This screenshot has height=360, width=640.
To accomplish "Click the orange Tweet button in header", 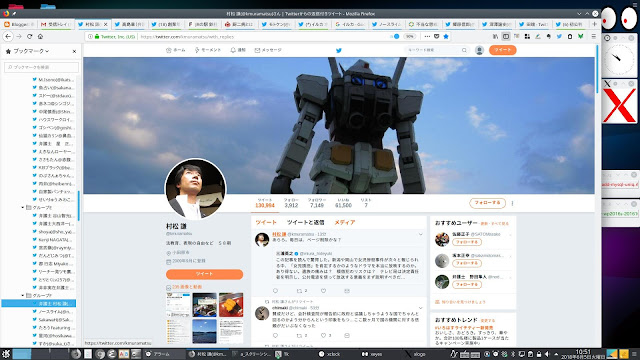I will tap(502, 50).
